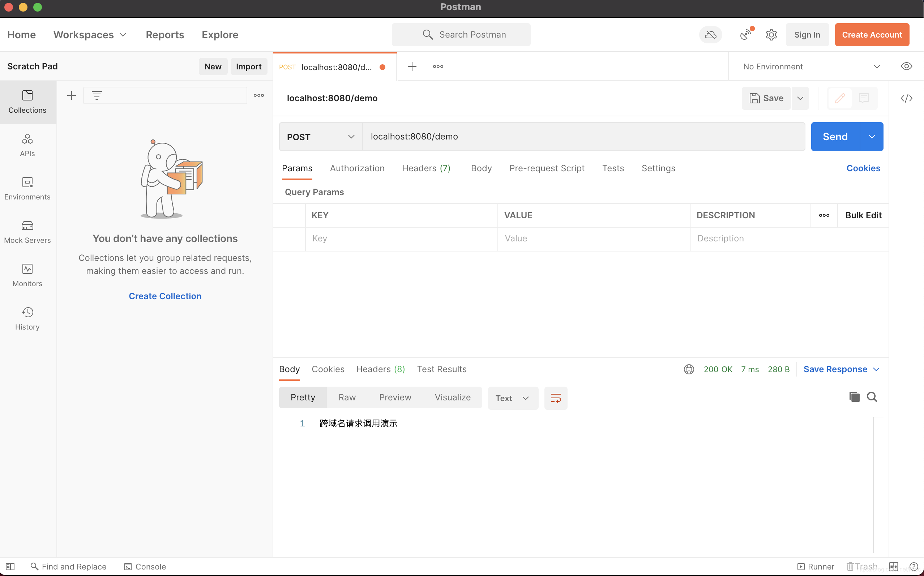The image size is (924, 576).
Task: Toggle line wrap in response body
Action: [x=556, y=398]
